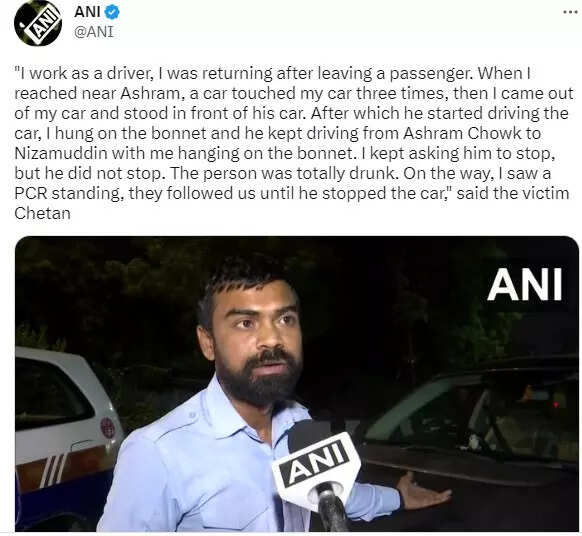Open the attached interview photo
Viewport: 582px width, 536px height.
click(297, 384)
